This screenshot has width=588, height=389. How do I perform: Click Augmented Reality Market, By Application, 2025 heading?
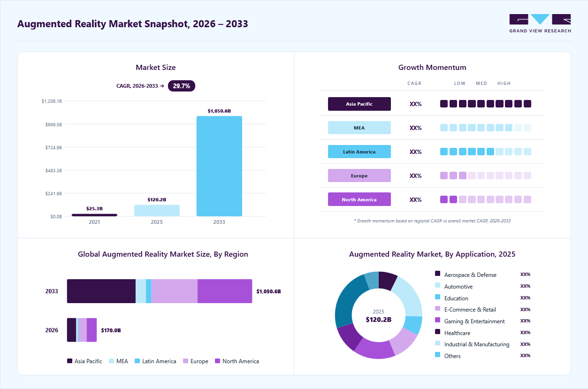click(432, 254)
